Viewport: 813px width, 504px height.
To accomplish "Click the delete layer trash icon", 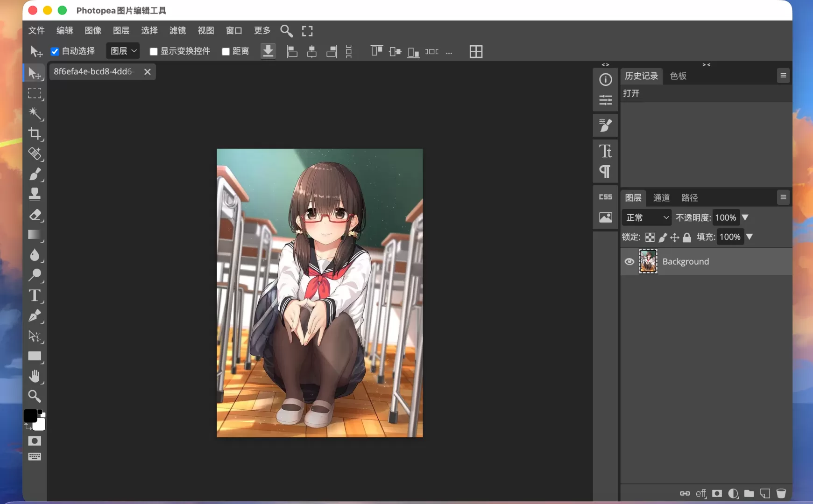I will (x=781, y=493).
